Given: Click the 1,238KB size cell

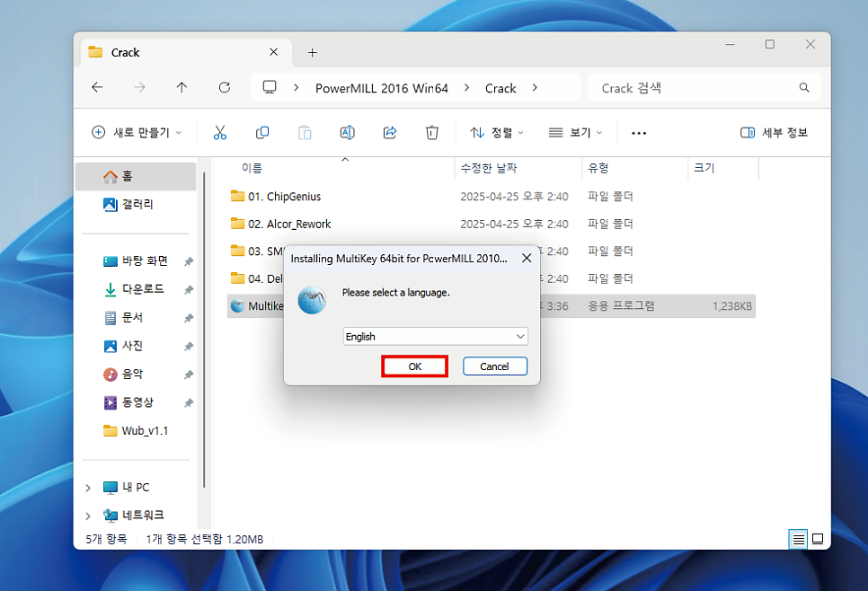Looking at the screenshot, I should click(731, 306).
